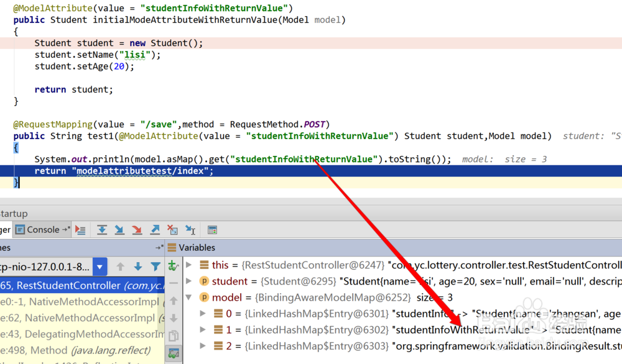This screenshot has width=622, height=364.
Task: Click the Variables panel header icon
Action: 172,248
